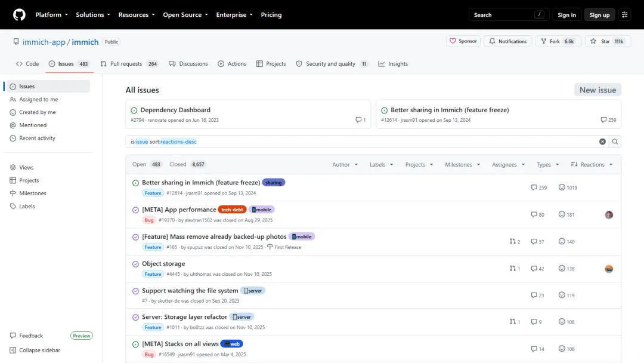
Task: Click the comments icon on the Stacks on all views row
Action: (534, 349)
